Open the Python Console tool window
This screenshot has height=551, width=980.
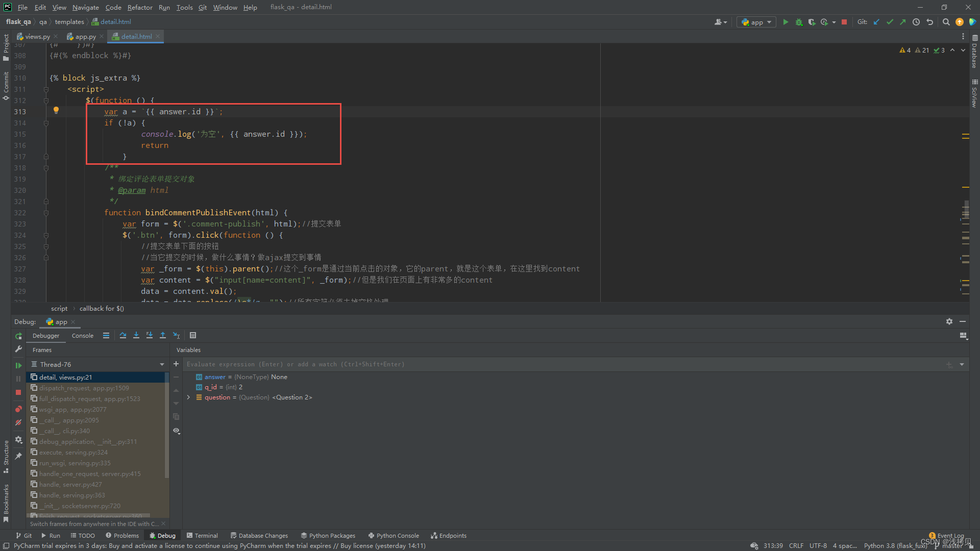(394, 536)
